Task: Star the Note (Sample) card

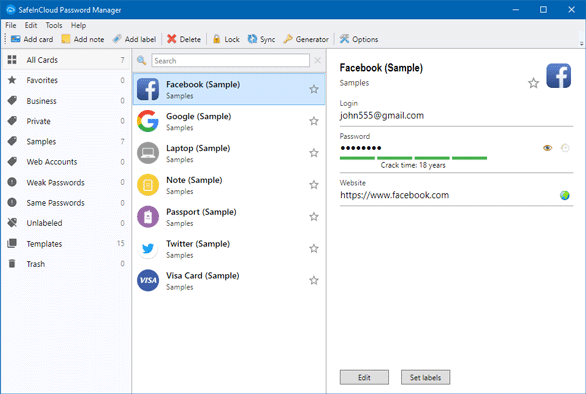Action: pos(314,185)
